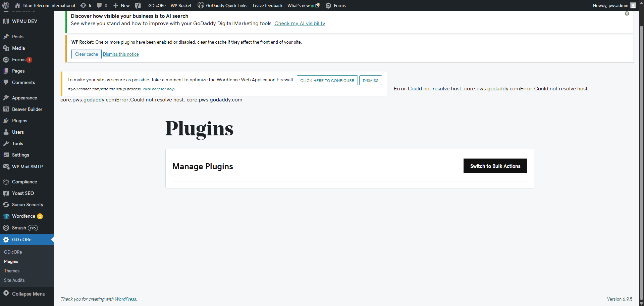Click the GD cORe gear icon in sidebar

[6, 239]
